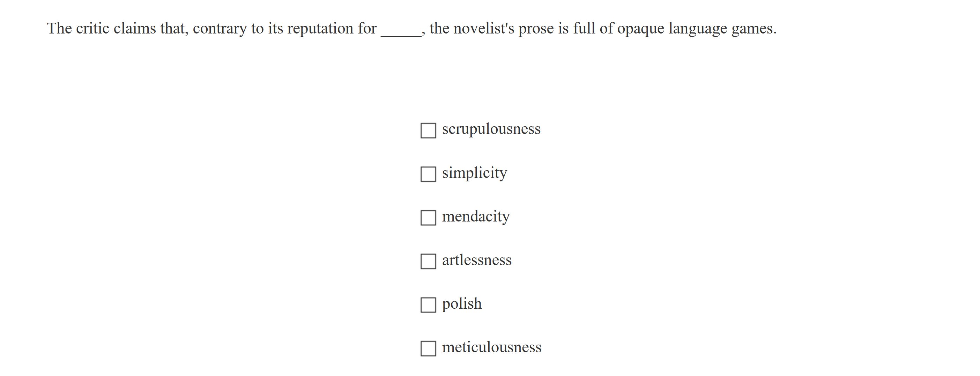The height and width of the screenshot is (376, 980).
Task: Click the simplicity label text
Action: (474, 173)
